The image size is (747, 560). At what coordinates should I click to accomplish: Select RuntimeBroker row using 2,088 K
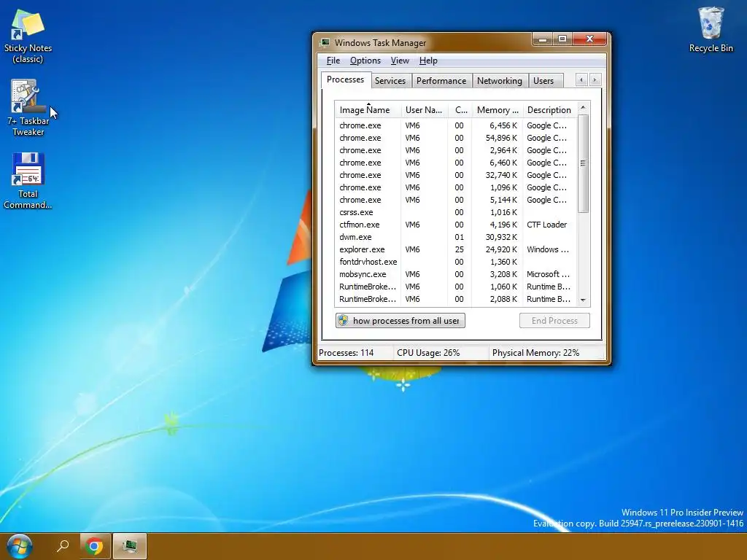455,298
